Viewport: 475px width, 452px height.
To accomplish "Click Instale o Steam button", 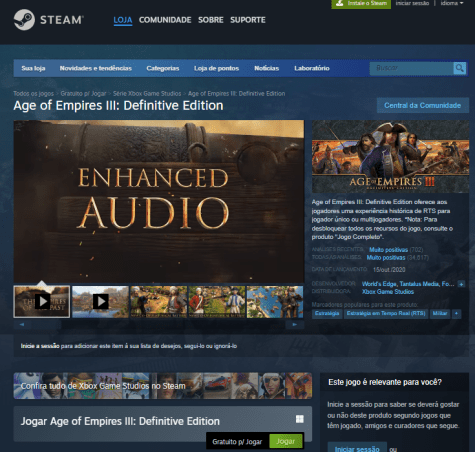I will [361, 4].
